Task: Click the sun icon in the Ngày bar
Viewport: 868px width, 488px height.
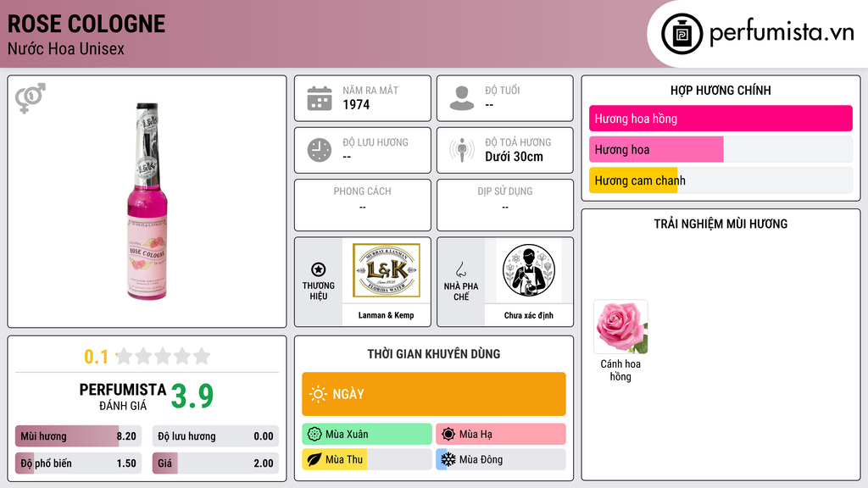Action: 318,394
